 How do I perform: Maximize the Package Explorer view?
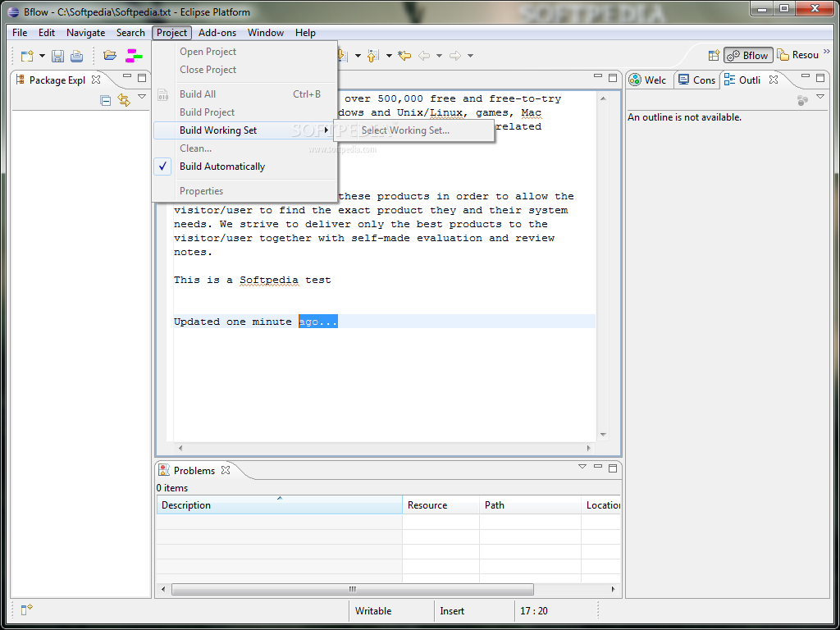(x=142, y=78)
